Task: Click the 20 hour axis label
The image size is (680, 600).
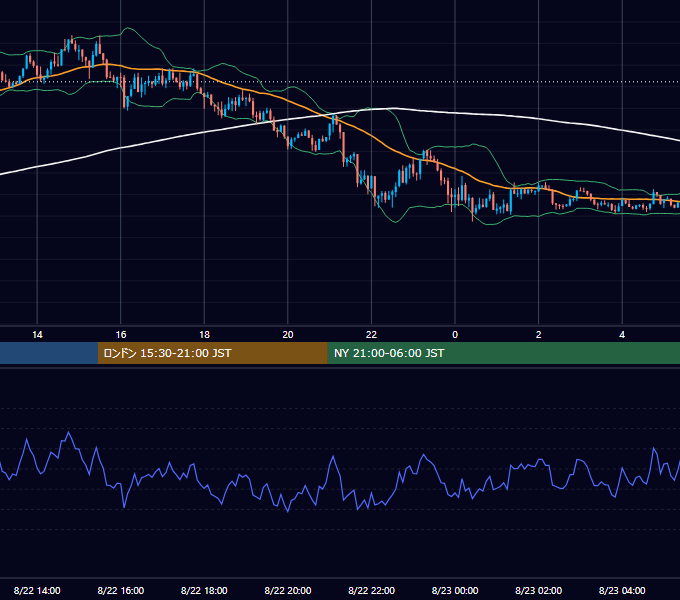Action: point(288,335)
